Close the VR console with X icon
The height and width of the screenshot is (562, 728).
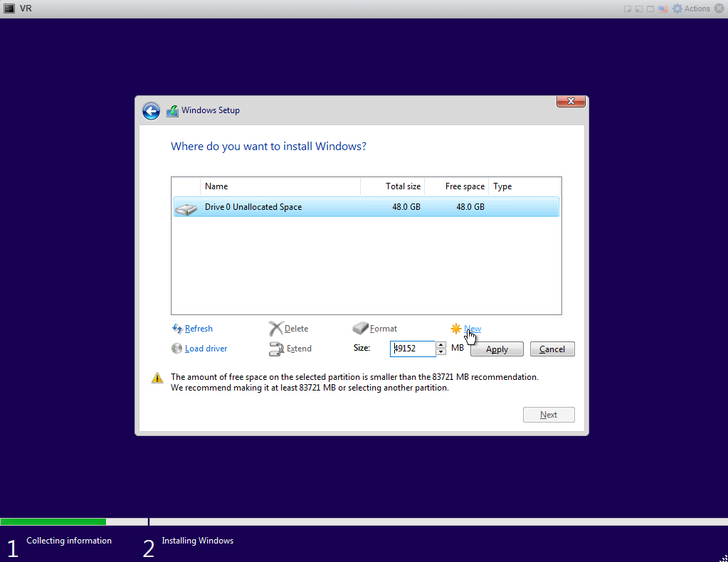719,9
